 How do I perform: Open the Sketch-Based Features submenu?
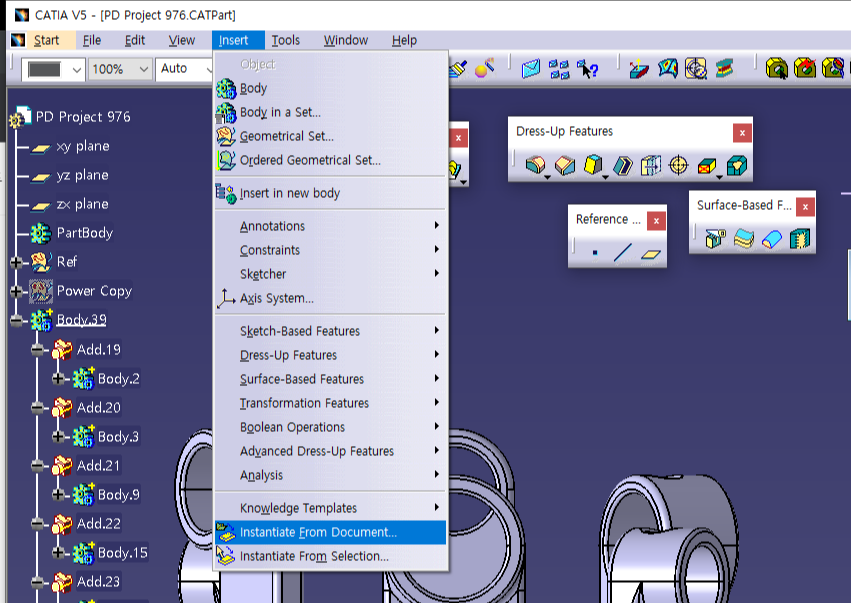click(x=331, y=331)
